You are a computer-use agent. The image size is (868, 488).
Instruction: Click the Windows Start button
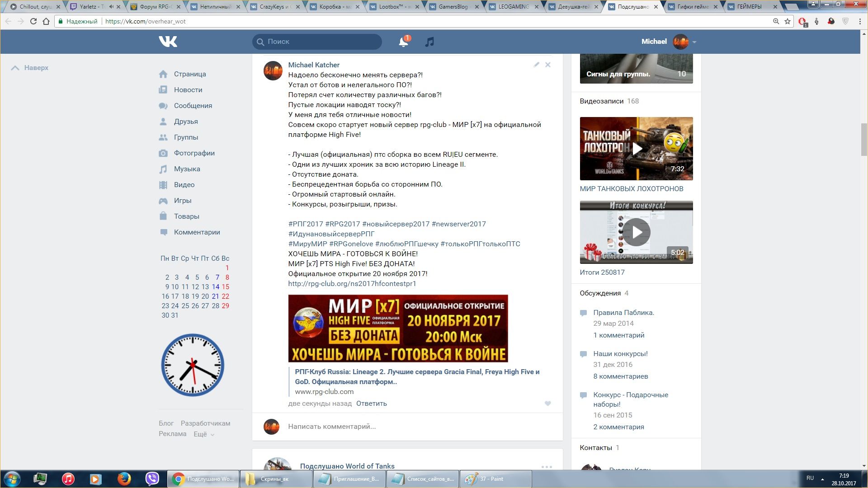pyautogui.click(x=12, y=479)
